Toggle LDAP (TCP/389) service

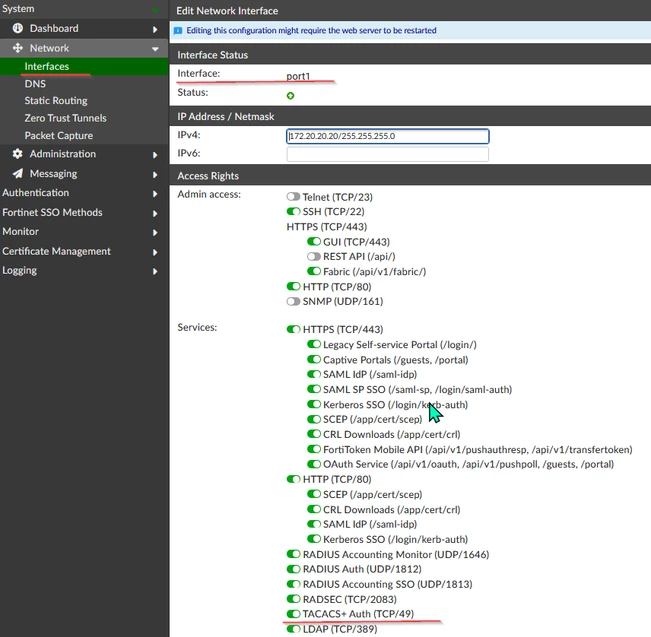coord(293,629)
